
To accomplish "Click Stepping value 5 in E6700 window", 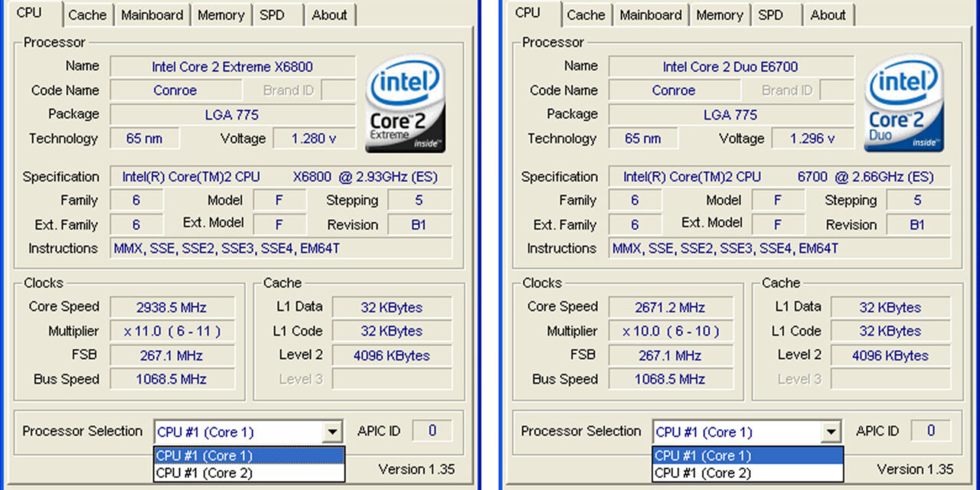I will [x=918, y=201].
